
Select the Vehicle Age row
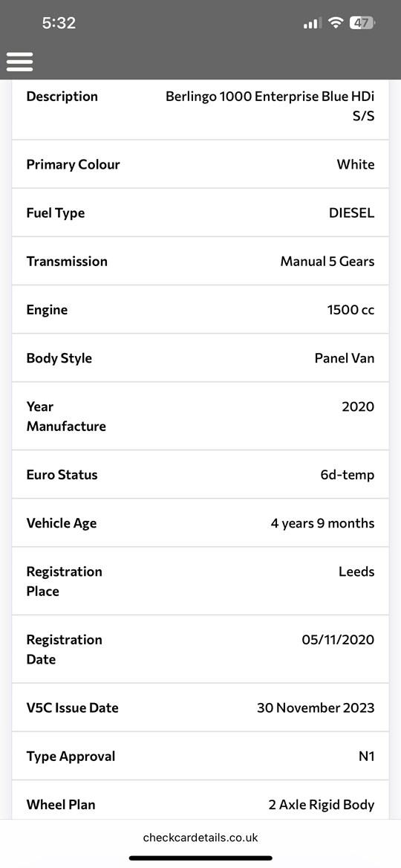click(200, 523)
